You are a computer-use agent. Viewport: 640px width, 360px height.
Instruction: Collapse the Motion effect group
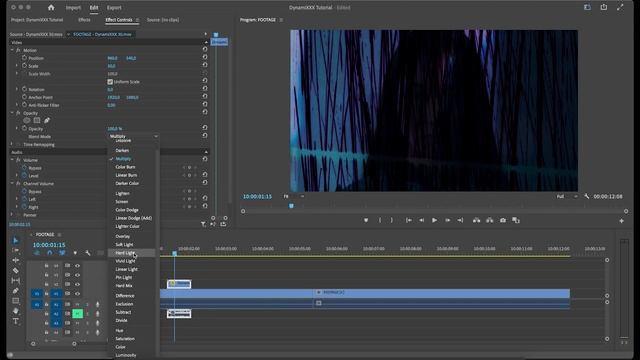pos(12,50)
